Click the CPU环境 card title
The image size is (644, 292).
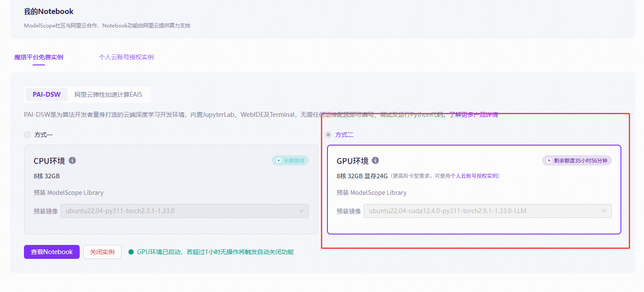click(49, 161)
